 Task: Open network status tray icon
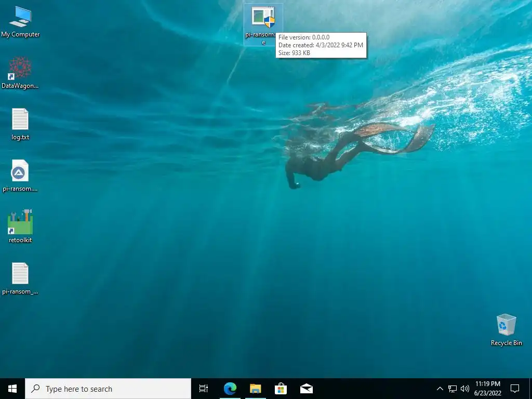(453, 389)
